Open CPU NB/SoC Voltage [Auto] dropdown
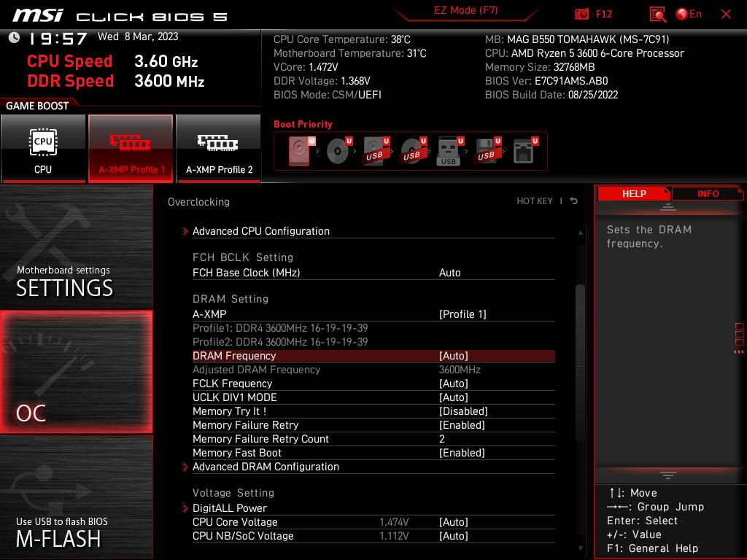The width and height of the screenshot is (747, 560). [454, 536]
